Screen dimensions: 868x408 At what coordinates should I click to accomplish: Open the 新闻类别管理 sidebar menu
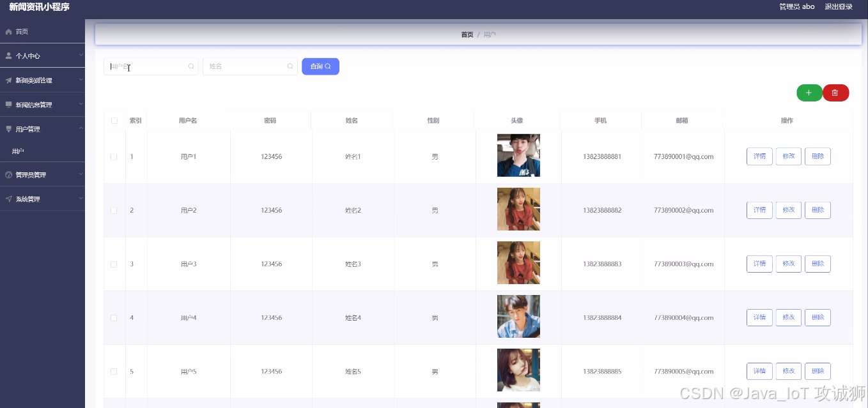42,80
